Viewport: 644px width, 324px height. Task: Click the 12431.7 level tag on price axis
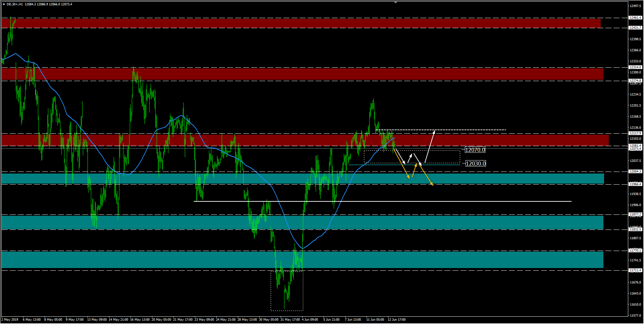pos(635,28)
